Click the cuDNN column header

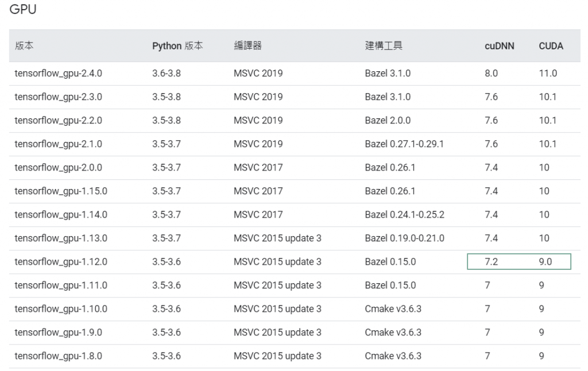[x=499, y=46]
